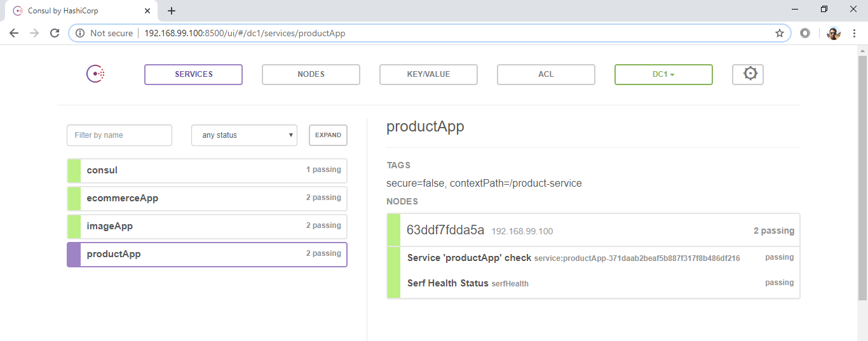Open a new browser tab
Viewport: 868px width, 341px height.
click(x=172, y=11)
